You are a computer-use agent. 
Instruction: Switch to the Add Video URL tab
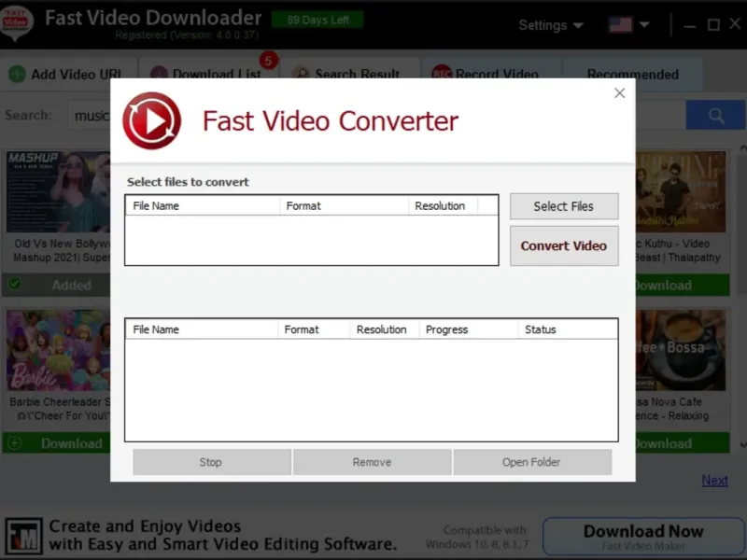68,75
